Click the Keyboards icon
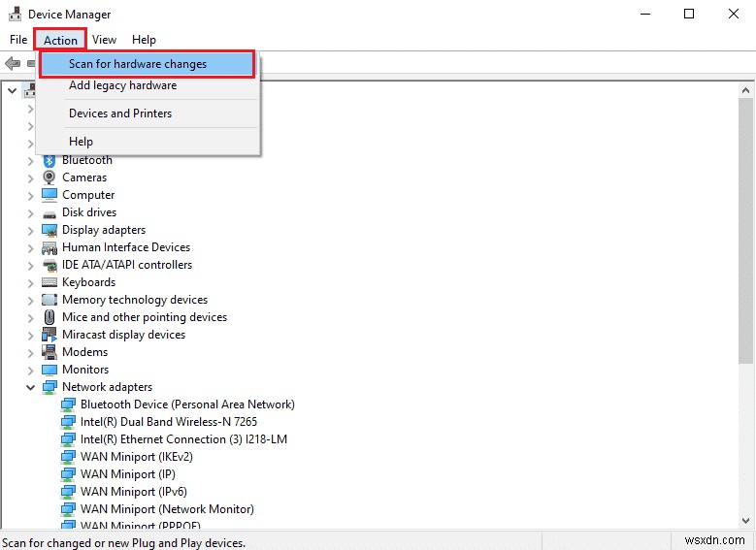The width and height of the screenshot is (756, 550). pos(49,282)
